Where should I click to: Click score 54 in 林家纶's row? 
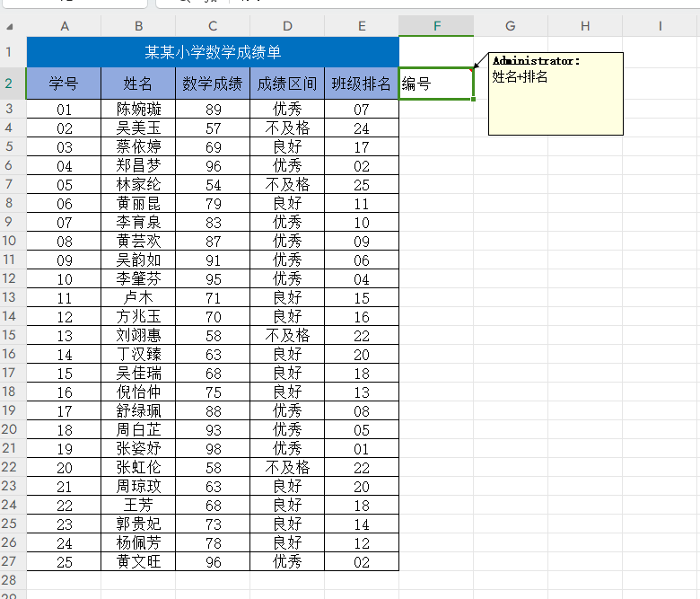pos(213,184)
